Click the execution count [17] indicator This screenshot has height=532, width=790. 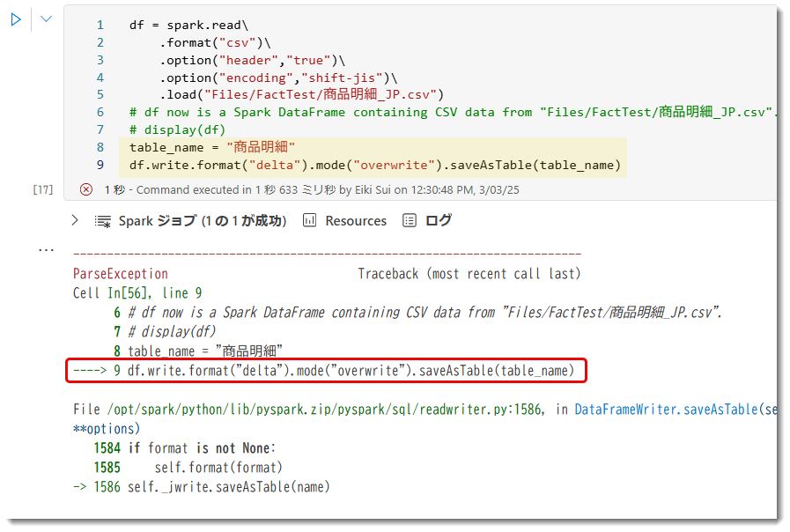pyautogui.click(x=41, y=189)
